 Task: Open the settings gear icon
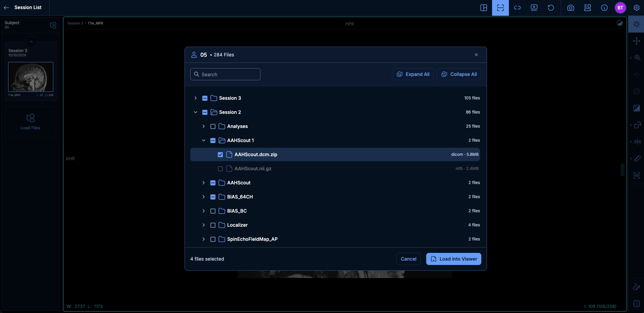[x=637, y=8]
